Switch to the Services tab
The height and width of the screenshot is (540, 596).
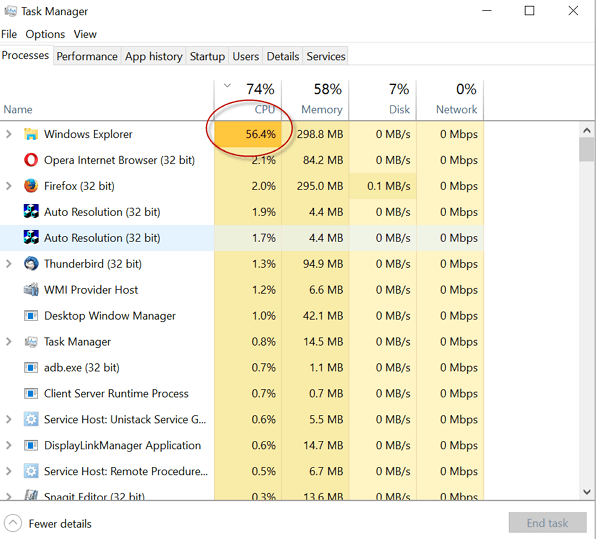326,56
